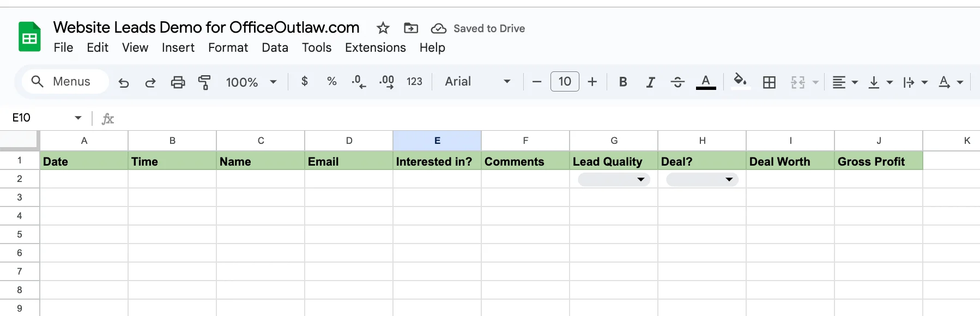Select the Deal Worth header cell
Viewport: 980px width, 316px height.
click(x=790, y=161)
